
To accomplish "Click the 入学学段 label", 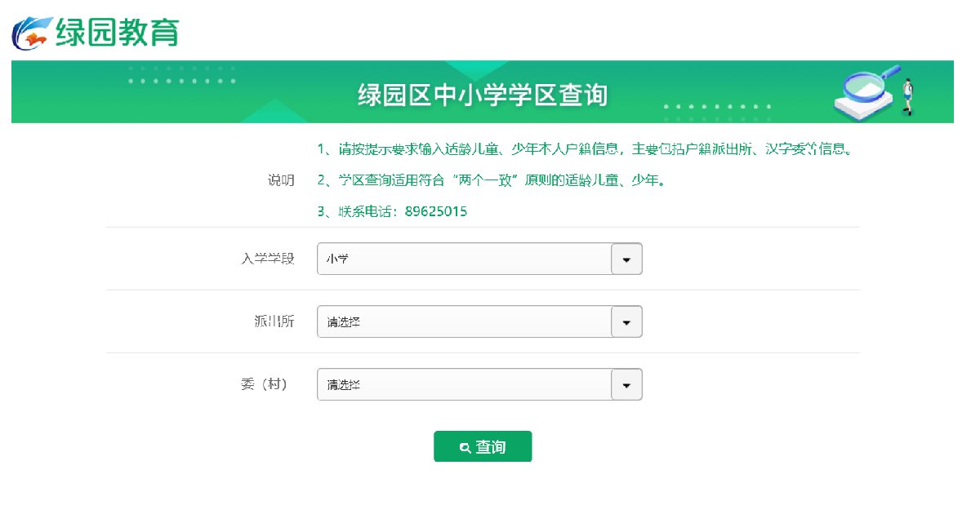I will pos(268,259).
